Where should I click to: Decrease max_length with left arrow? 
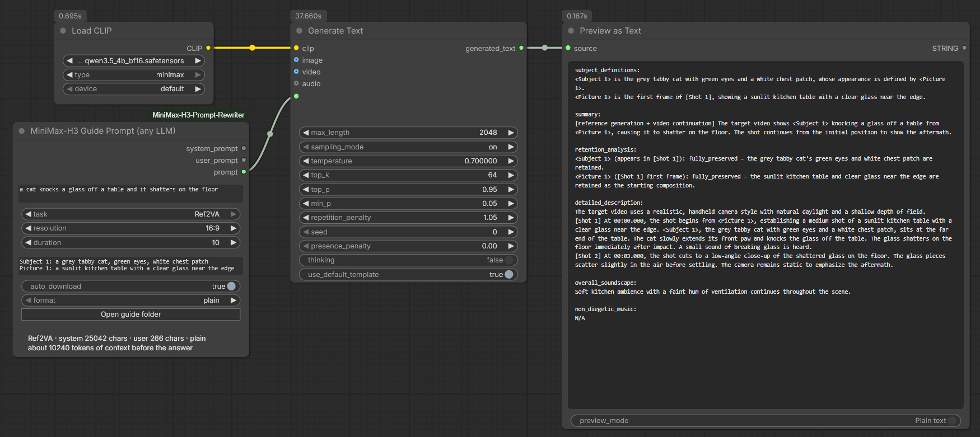pos(306,133)
